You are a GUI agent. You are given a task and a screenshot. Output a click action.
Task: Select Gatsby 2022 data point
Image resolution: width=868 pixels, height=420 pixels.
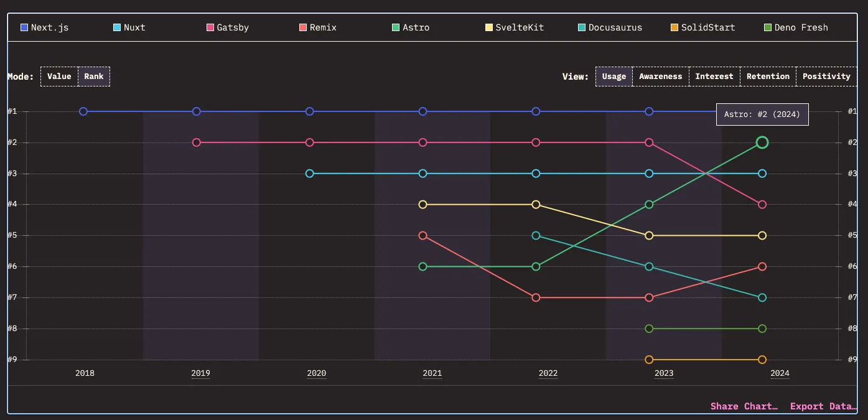click(536, 142)
